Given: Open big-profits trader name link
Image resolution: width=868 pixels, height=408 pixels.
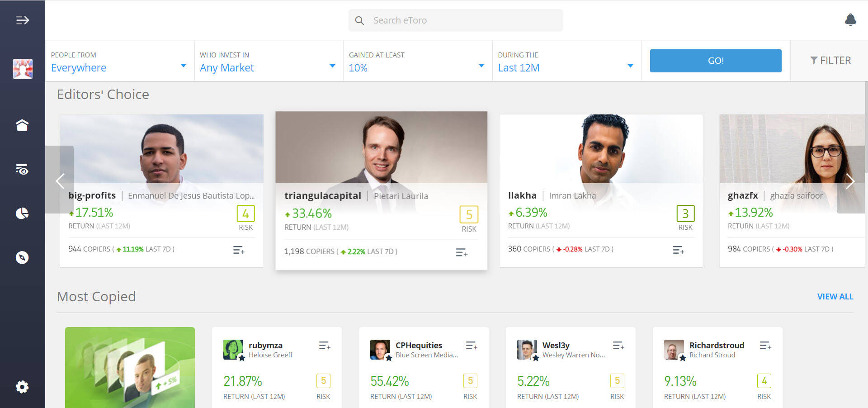Looking at the screenshot, I should pyautogui.click(x=92, y=195).
